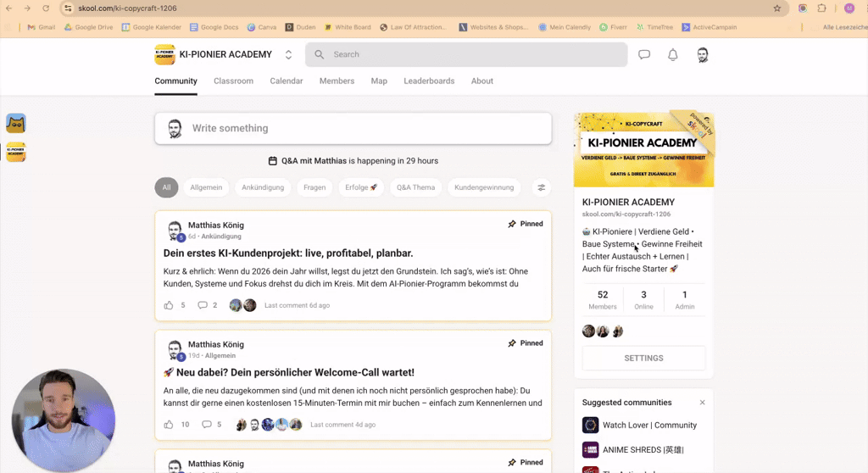Click the member avatars under community stats
This screenshot has width=868, height=473.
coord(603,331)
